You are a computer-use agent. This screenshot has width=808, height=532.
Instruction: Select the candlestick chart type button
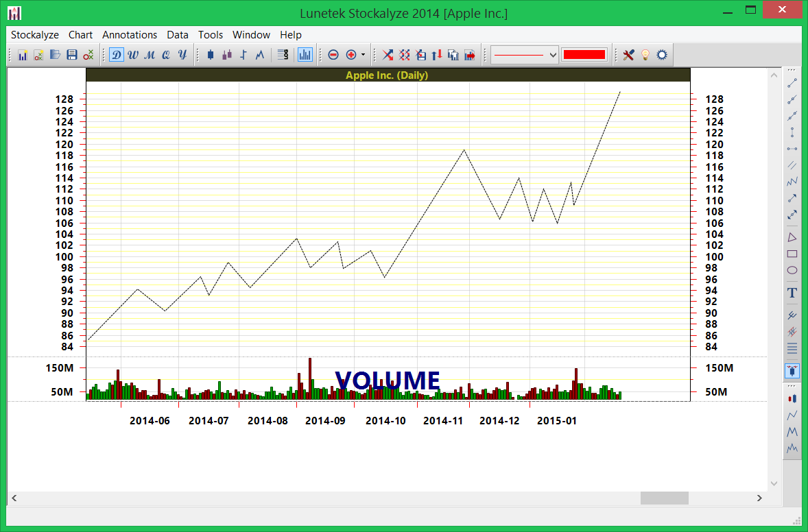[x=211, y=54]
